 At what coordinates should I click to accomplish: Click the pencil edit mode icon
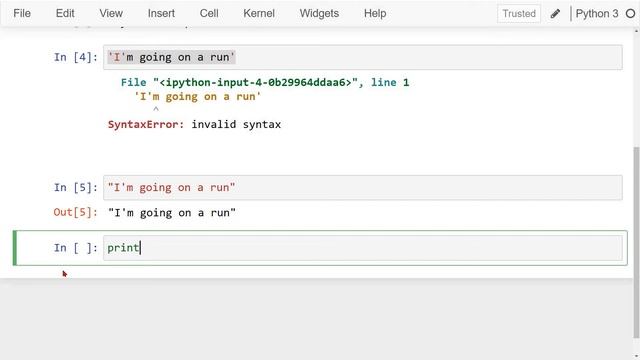(555, 14)
